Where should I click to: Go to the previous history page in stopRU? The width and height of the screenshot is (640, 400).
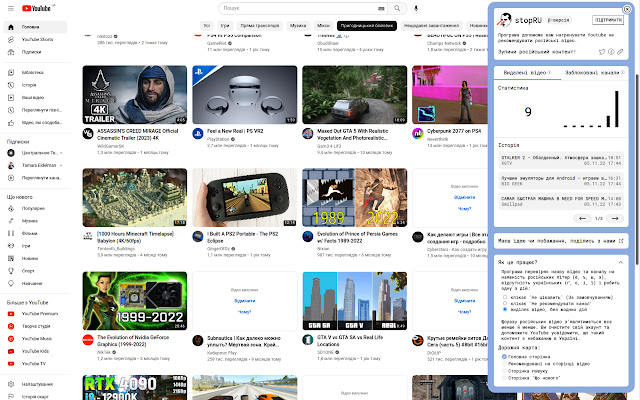click(x=582, y=219)
